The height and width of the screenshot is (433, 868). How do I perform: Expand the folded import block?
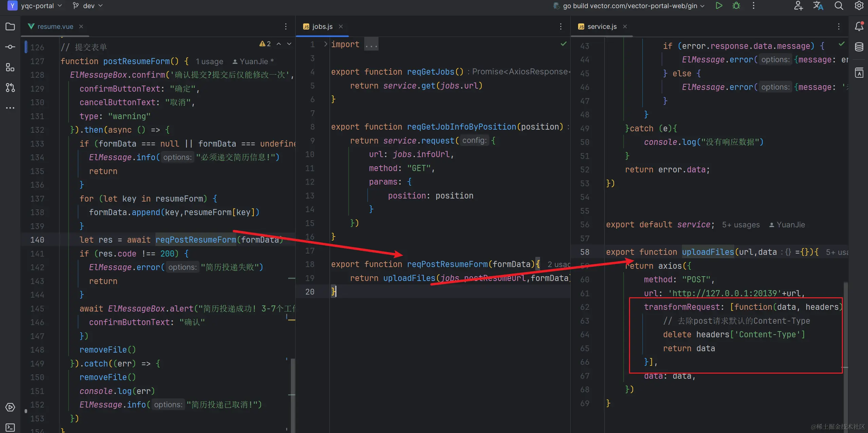325,44
